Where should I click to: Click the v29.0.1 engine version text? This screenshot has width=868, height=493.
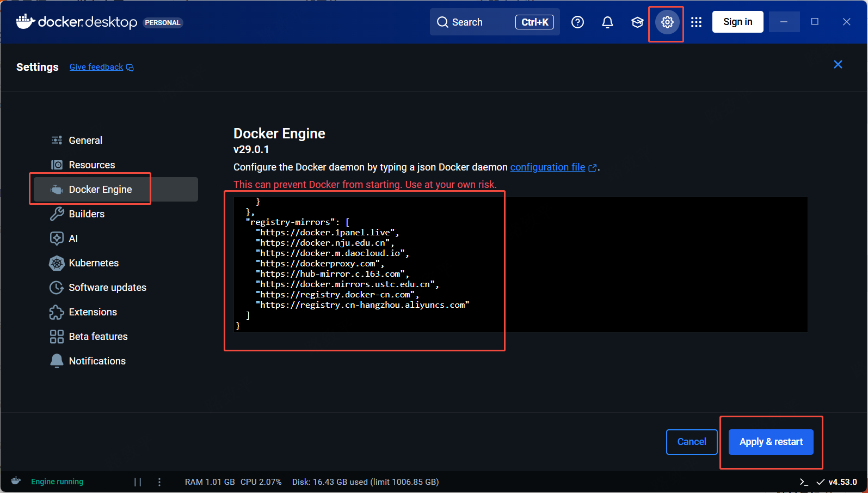coord(251,149)
